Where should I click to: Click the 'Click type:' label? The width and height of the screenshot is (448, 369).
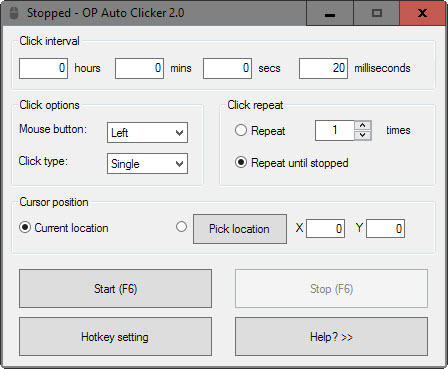[43, 161]
